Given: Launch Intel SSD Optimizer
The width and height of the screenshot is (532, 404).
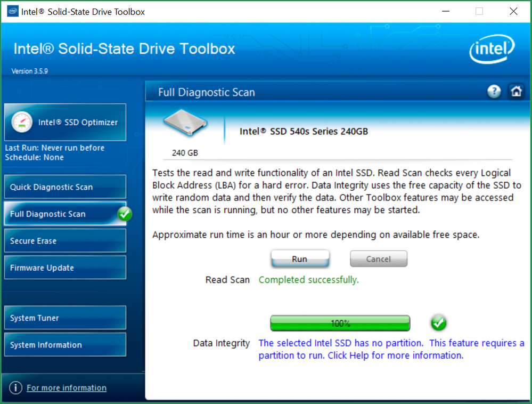Looking at the screenshot, I should (x=77, y=122).
